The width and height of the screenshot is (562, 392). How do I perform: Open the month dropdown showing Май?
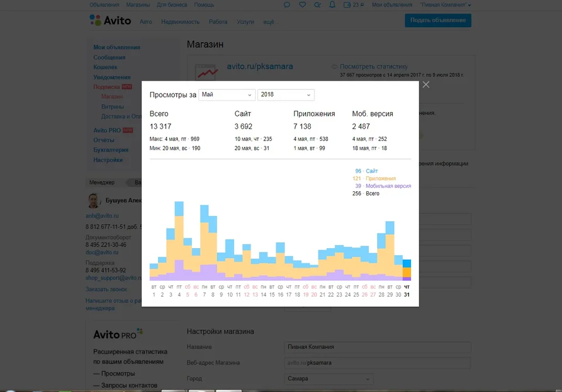click(227, 95)
